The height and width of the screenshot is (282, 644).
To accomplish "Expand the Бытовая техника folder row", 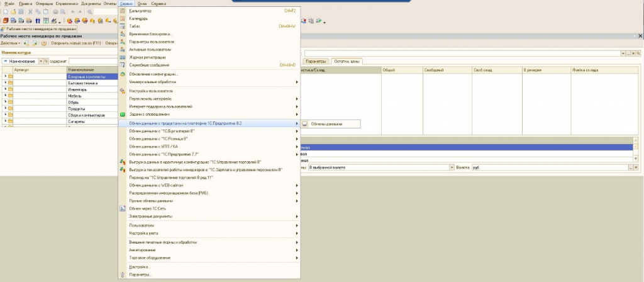I will pyautogui.click(x=5, y=83).
